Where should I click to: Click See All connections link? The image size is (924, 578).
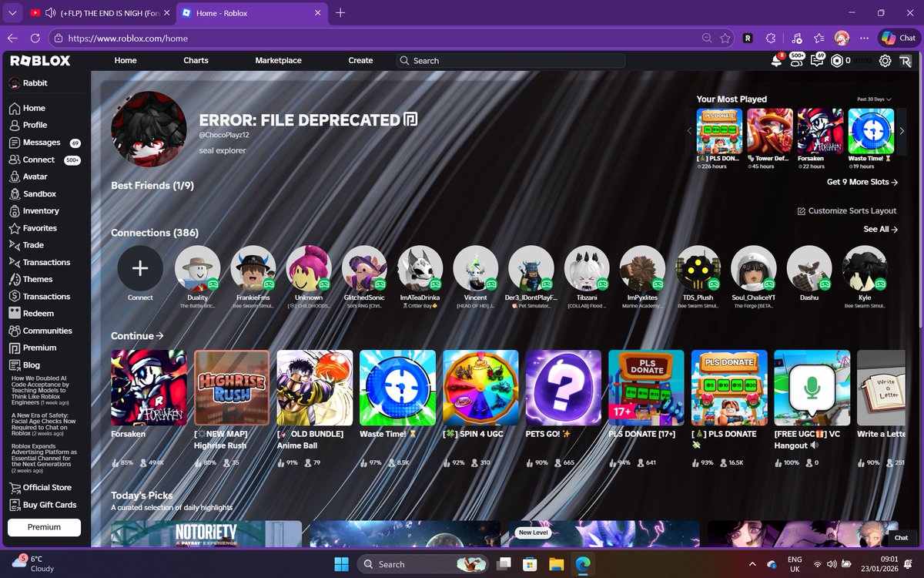click(881, 229)
